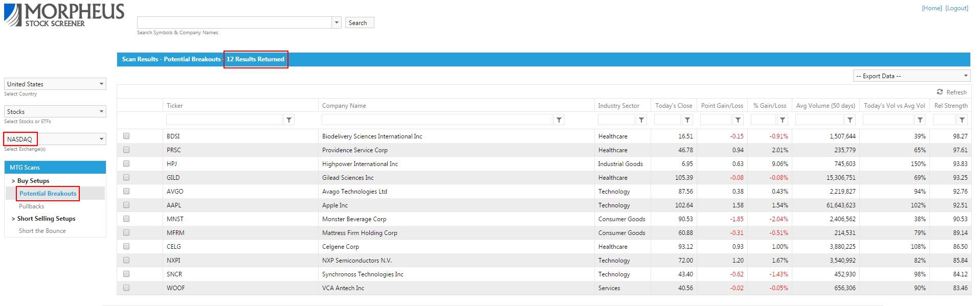Click the Rel Strength filter icon

click(962, 120)
